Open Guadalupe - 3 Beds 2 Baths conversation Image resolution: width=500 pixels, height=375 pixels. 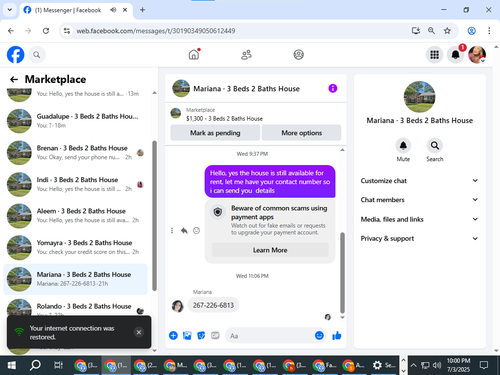(x=76, y=121)
